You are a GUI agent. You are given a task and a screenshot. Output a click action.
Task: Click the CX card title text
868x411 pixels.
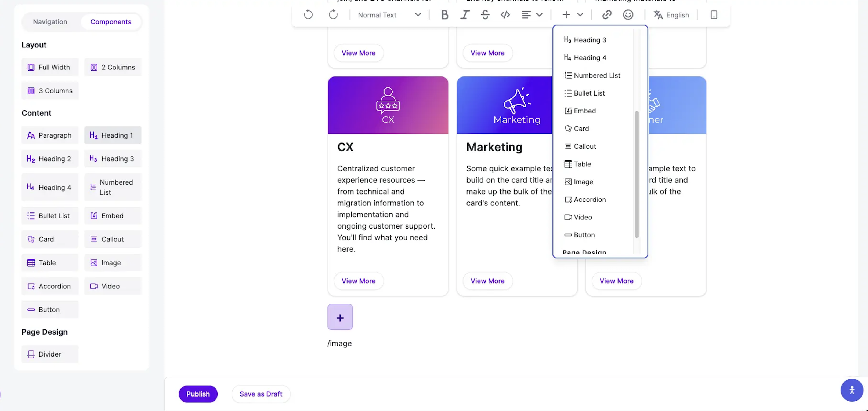345,147
